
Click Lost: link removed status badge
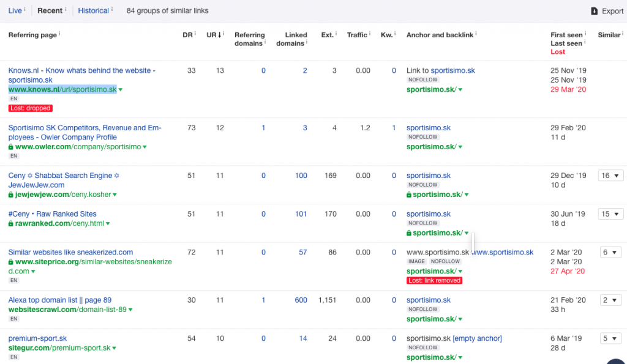[434, 281]
